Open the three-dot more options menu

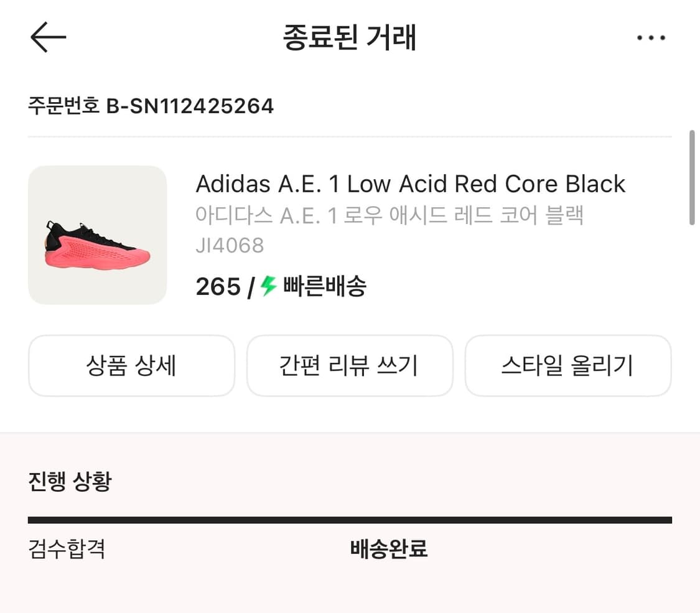tap(651, 39)
